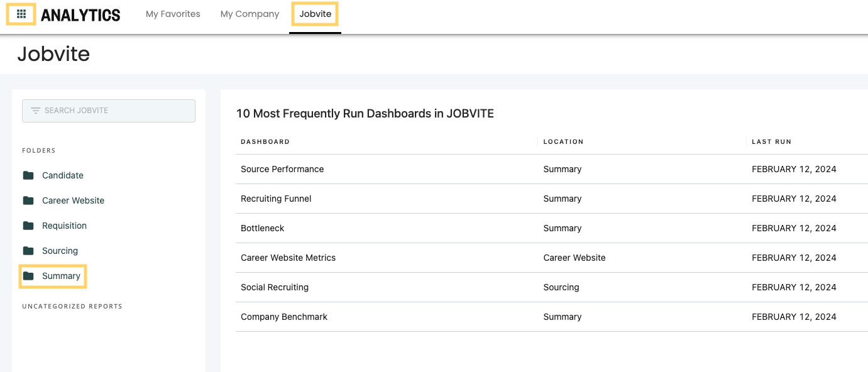Click the LAST RUN column header

click(772, 142)
